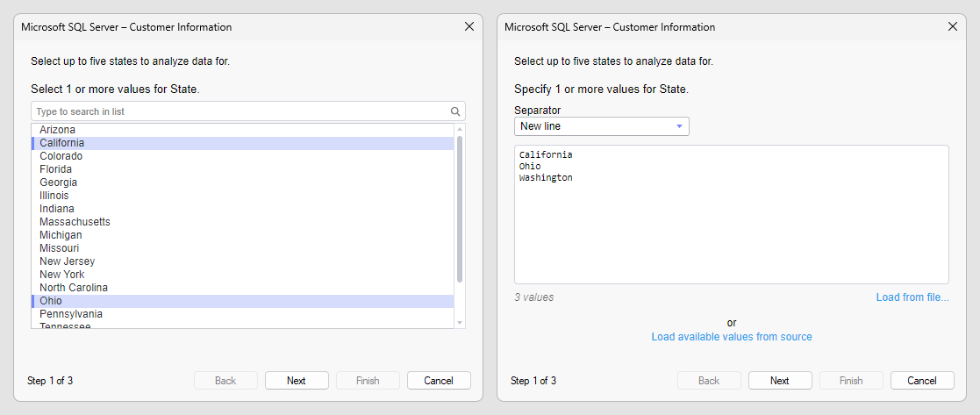Click the 'Type to search in list' field
The image size is (980, 415).
pos(248,111)
